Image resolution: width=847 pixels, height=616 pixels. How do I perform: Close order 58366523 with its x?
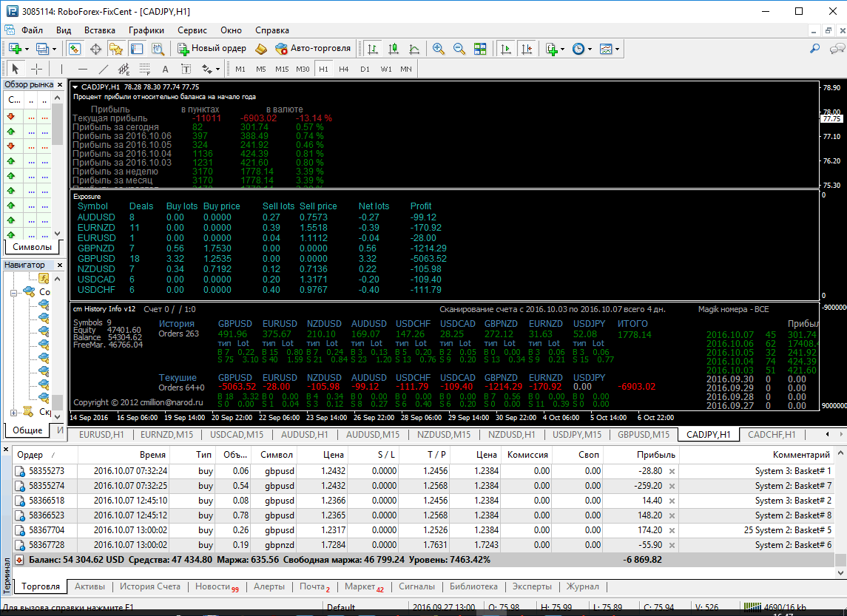click(x=672, y=515)
